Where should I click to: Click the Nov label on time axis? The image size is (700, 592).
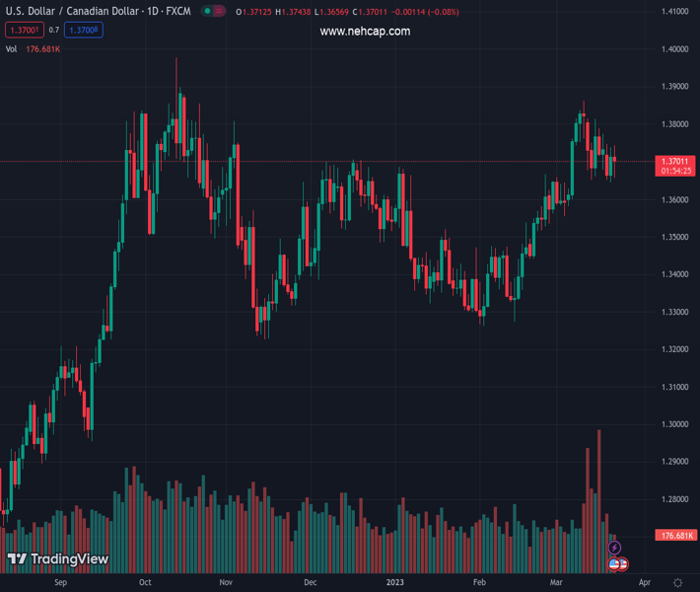point(226,582)
